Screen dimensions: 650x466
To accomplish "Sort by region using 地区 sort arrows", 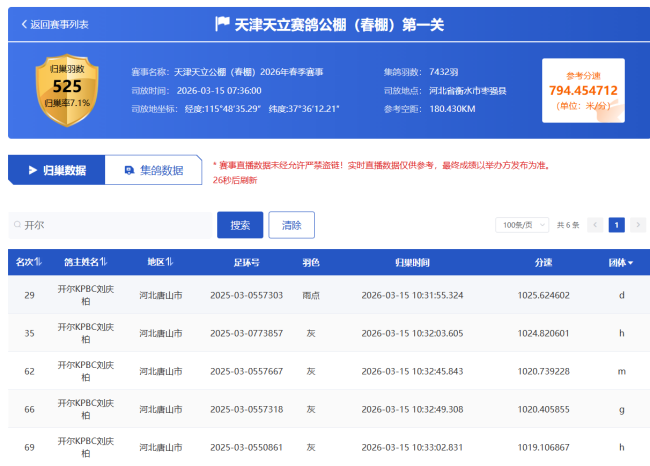I will pos(169,263).
